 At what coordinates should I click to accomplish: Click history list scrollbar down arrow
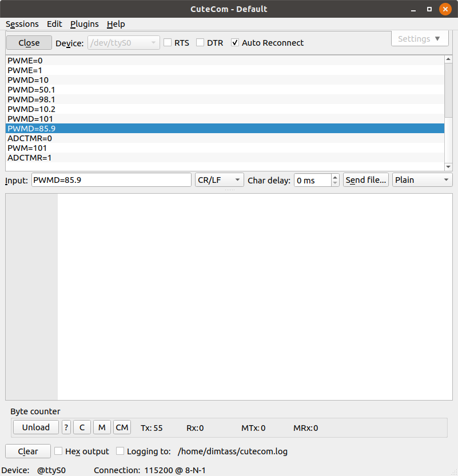tap(448, 166)
